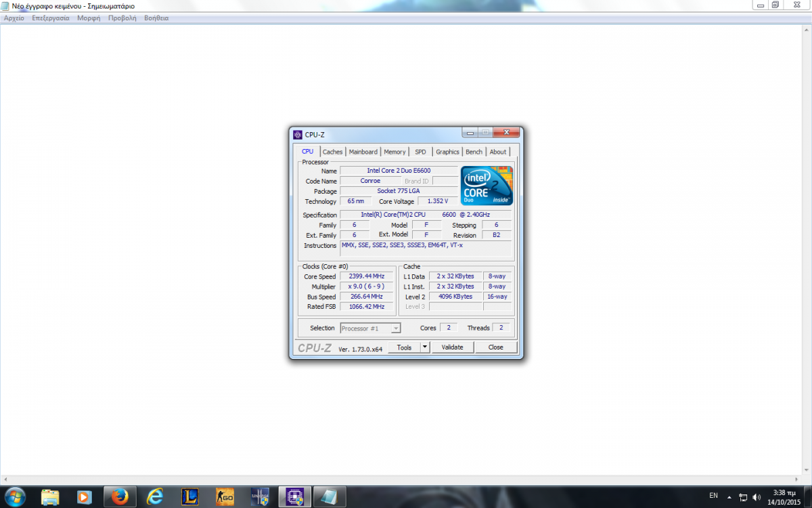Viewport: 812px width, 508px height.
Task: Click Name field Intel Core 2 Duo E6600
Action: coord(399,171)
